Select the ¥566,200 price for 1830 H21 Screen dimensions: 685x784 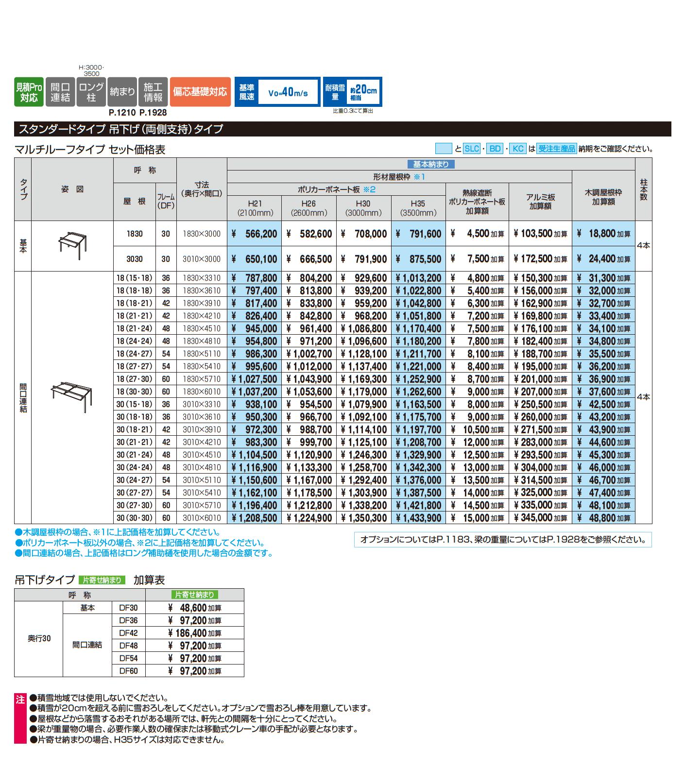[255, 234]
